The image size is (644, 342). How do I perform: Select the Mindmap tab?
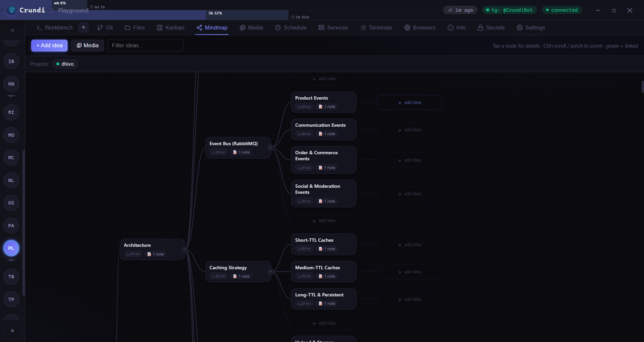[212, 27]
